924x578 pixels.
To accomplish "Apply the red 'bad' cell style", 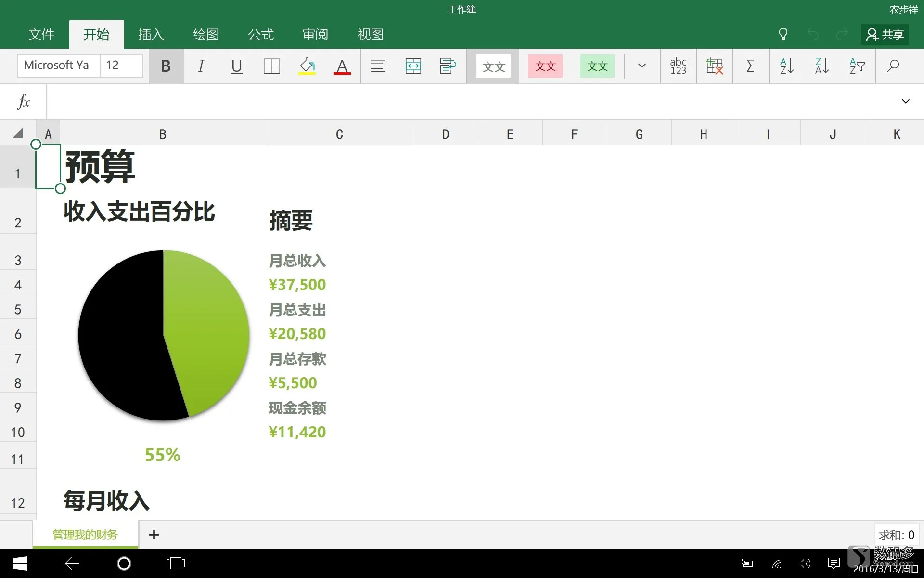I will 545,66.
